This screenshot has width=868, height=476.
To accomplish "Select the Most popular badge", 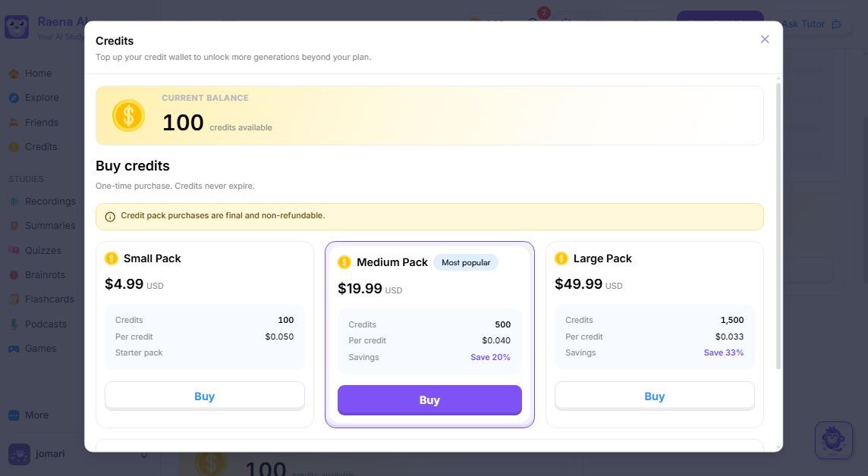I will [x=466, y=262].
